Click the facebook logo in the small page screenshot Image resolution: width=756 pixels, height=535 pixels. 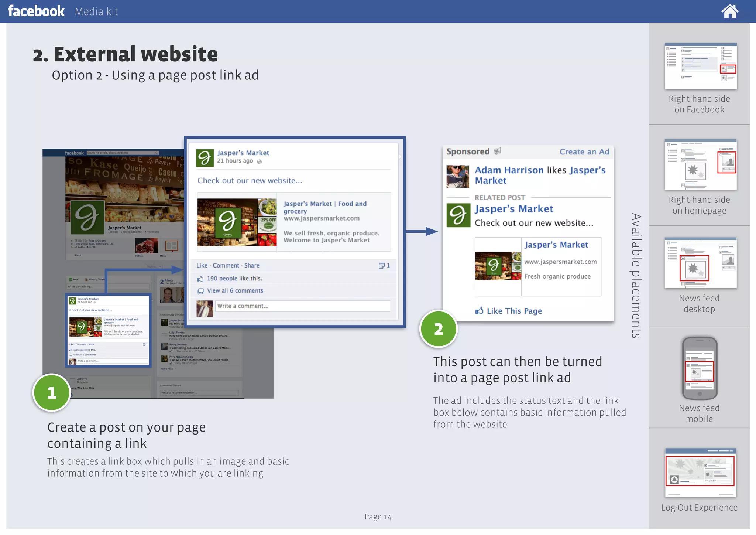[74, 153]
